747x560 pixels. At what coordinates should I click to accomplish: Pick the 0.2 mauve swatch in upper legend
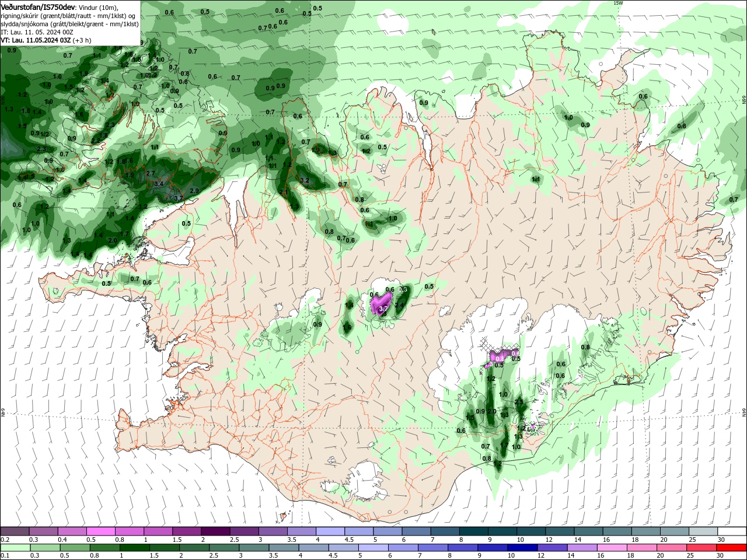[x=15, y=531]
